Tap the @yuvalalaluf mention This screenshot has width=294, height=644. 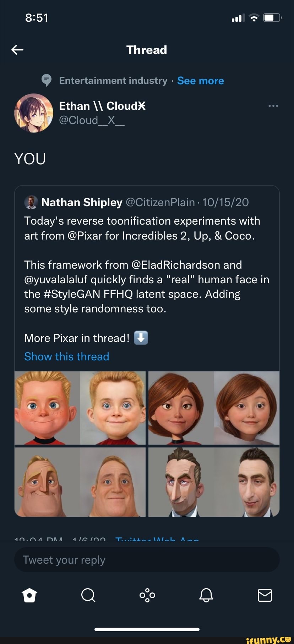[x=56, y=280]
